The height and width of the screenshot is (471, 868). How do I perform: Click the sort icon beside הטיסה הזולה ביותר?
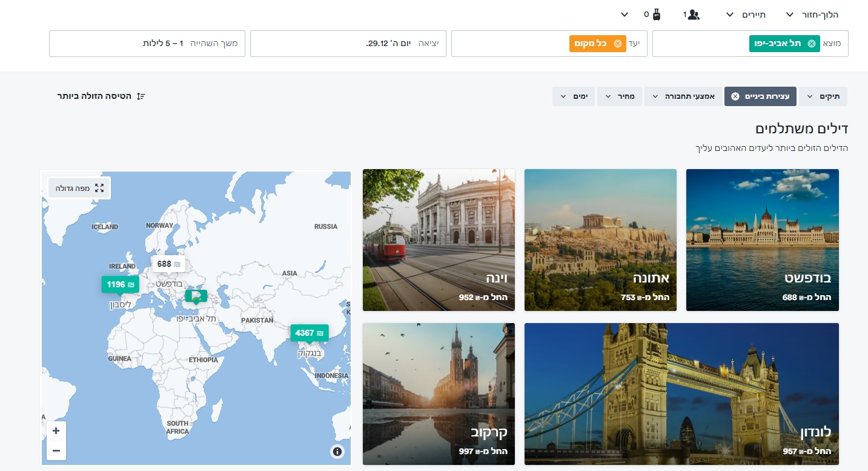141,96
